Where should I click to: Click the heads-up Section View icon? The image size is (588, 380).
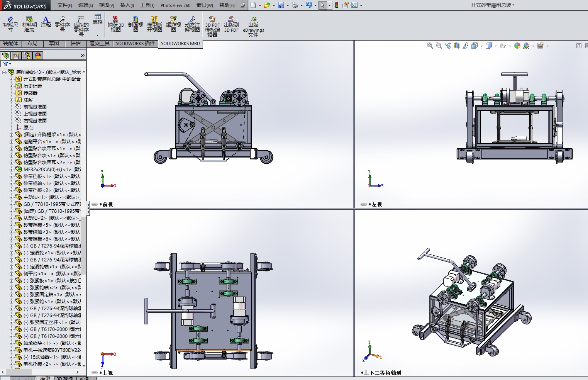coord(457,46)
